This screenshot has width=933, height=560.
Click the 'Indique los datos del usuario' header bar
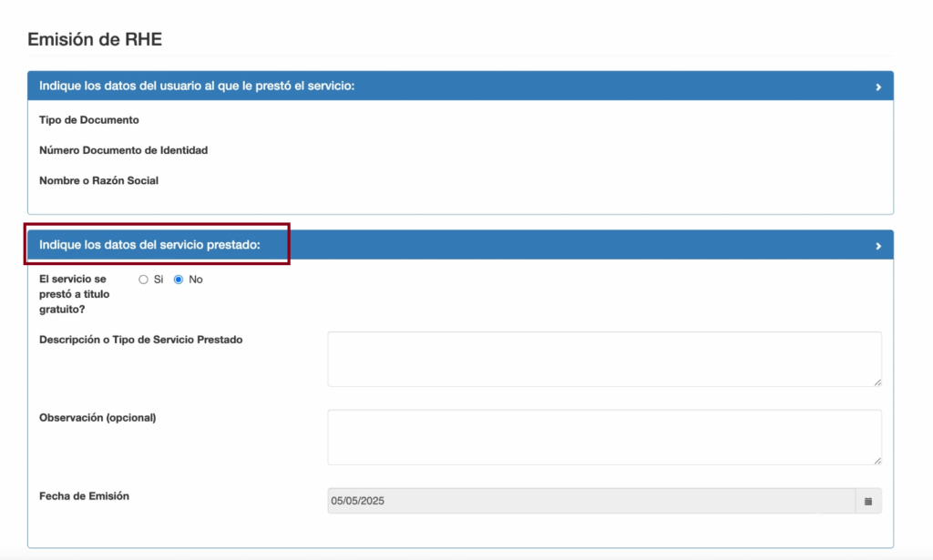point(456,86)
